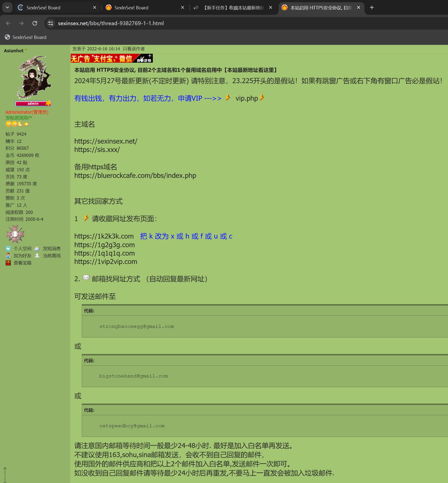The width and height of the screenshot is (448, 483).
Task: Open https://1vip2vip.com link
Action: [x=106, y=262]
